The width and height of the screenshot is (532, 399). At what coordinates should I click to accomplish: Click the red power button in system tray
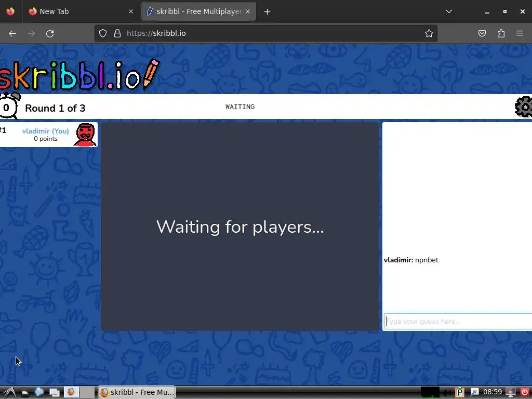pos(525,392)
